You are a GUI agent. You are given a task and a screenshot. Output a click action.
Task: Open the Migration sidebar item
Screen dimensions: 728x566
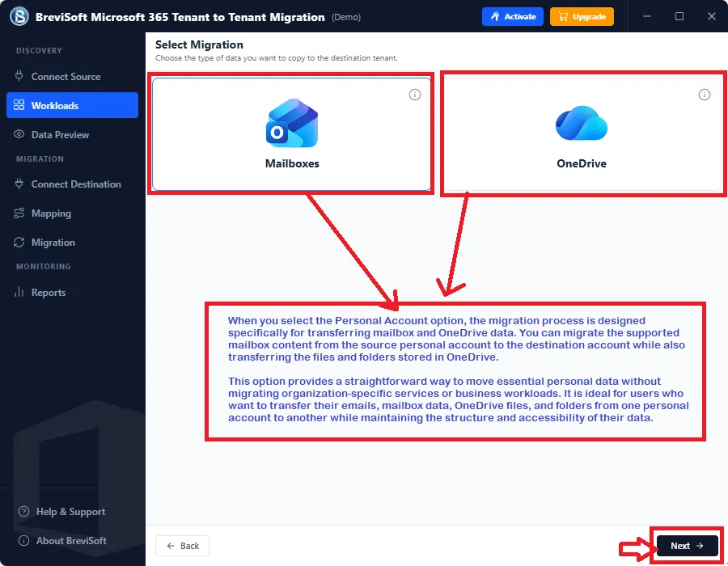(73, 243)
